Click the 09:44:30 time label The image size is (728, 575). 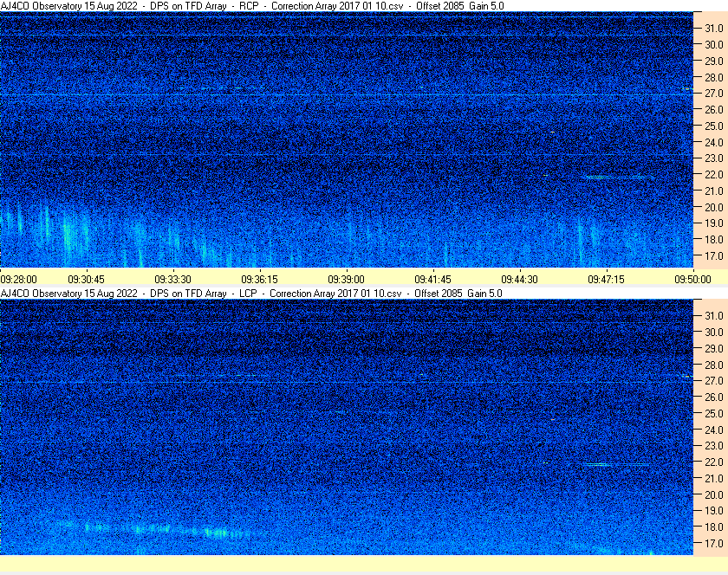519,280
